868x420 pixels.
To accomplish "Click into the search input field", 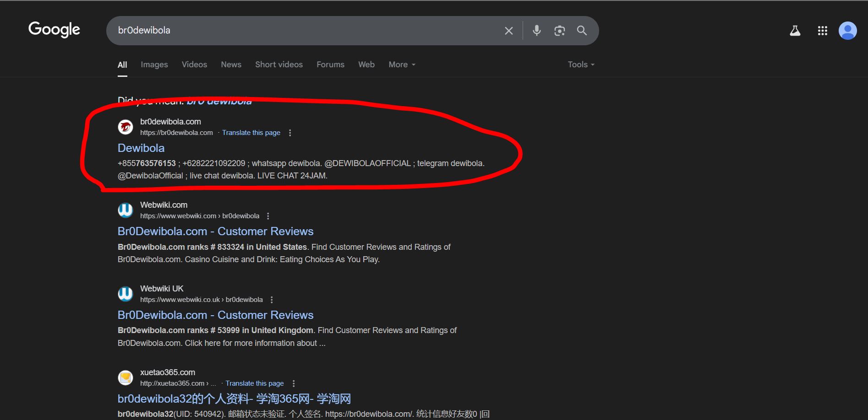I will pos(302,31).
